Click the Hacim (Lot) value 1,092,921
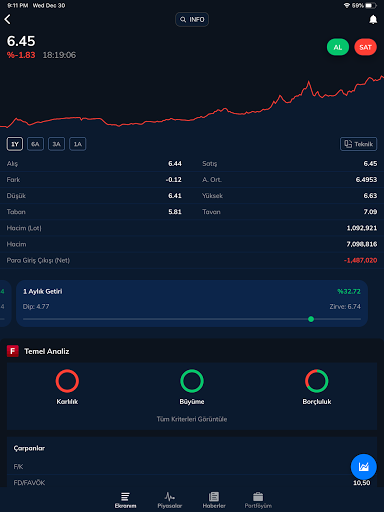Image resolution: width=384 pixels, height=512 pixels. [362, 228]
